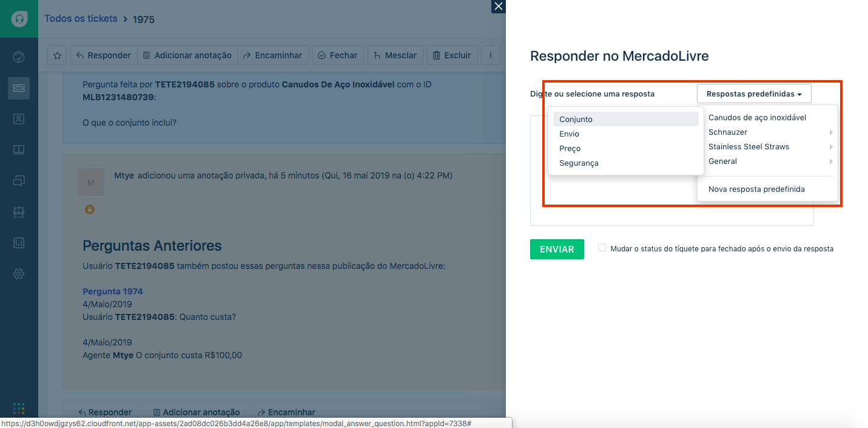Open the Pergunta 1974 link
This screenshot has height=428, width=868.
(113, 291)
